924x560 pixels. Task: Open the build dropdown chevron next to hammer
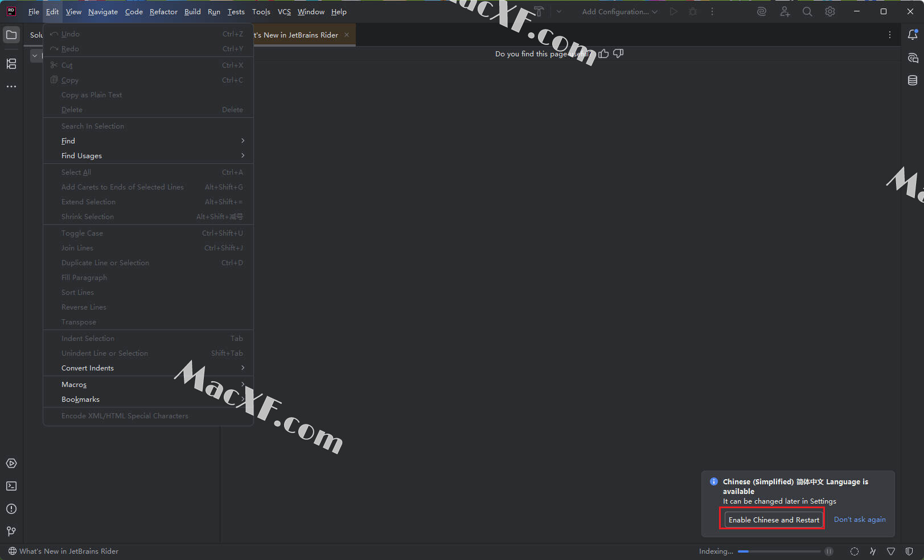pyautogui.click(x=559, y=11)
